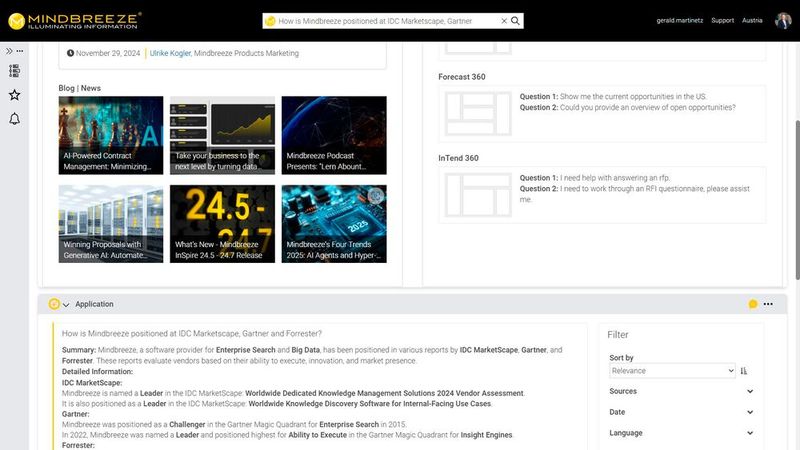Click the Blog | News heading

tap(80, 88)
